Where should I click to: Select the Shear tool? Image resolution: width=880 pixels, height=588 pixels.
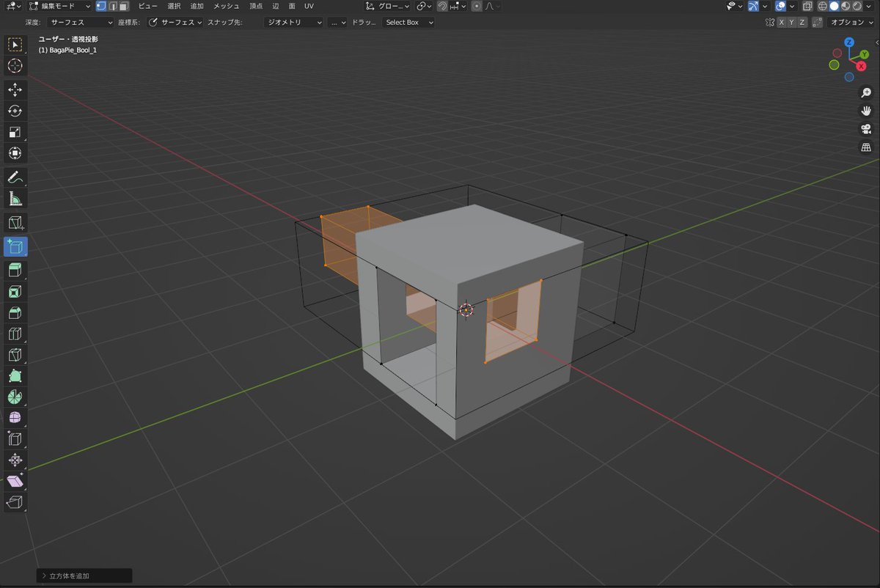point(15,482)
